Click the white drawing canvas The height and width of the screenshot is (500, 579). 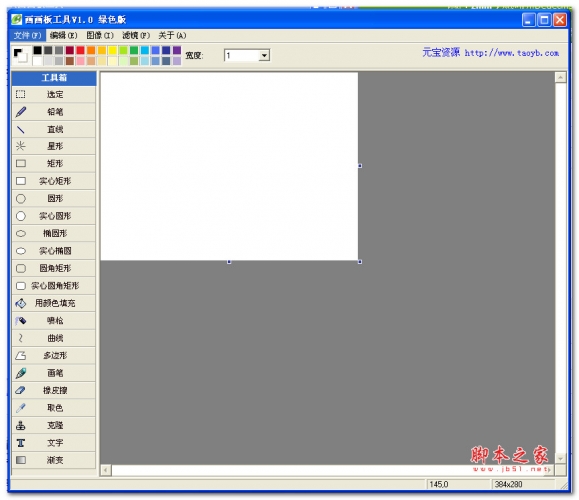pos(229,167)
